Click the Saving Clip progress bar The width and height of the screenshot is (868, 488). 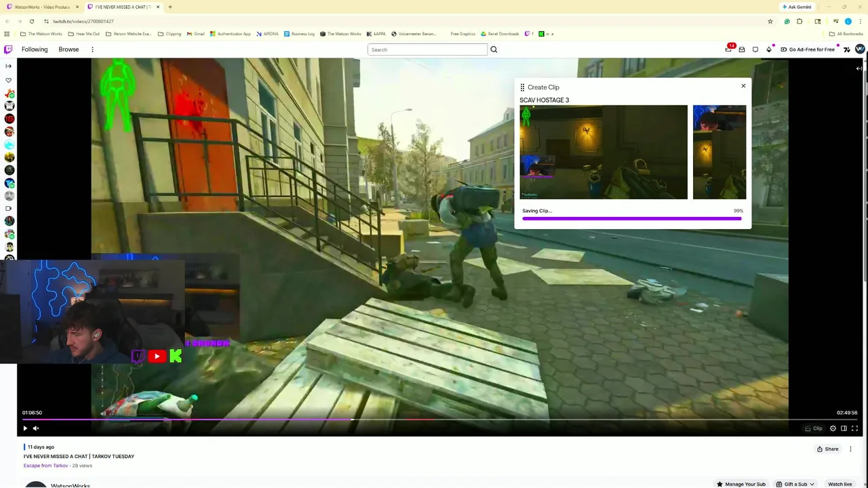point(632,218)
